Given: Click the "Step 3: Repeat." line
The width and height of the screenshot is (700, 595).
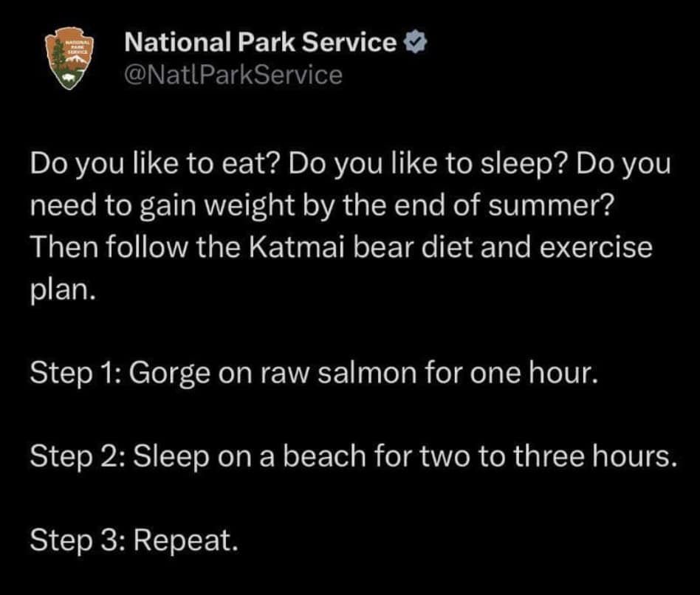Looking at the screenshot, I should click(x=134, y=542).
